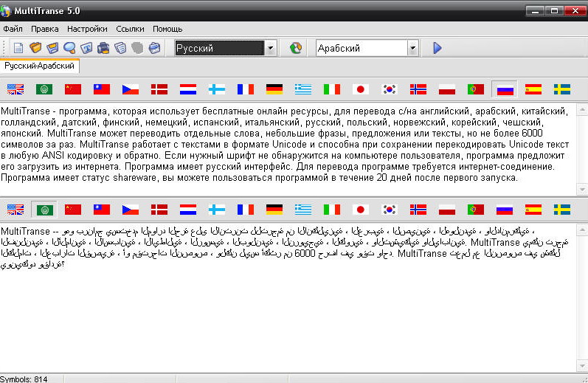Click the "Symbols: 814" status bar text

pyautogui.click(x=24, y=379)
